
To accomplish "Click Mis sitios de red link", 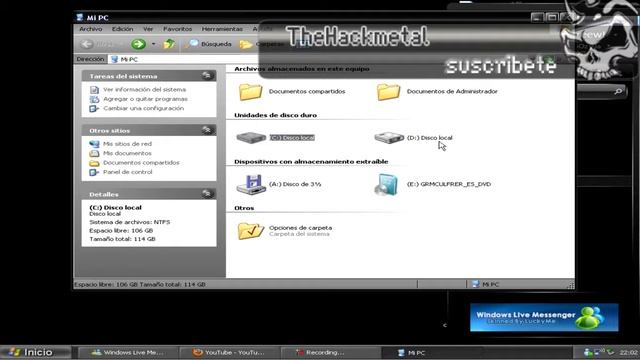I will (x=127, y=144).
